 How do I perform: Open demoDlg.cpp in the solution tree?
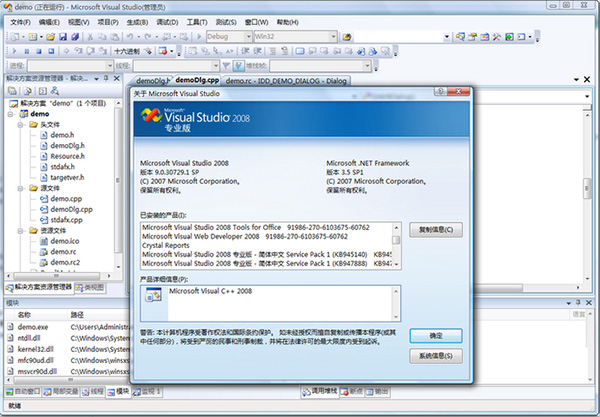72,209
